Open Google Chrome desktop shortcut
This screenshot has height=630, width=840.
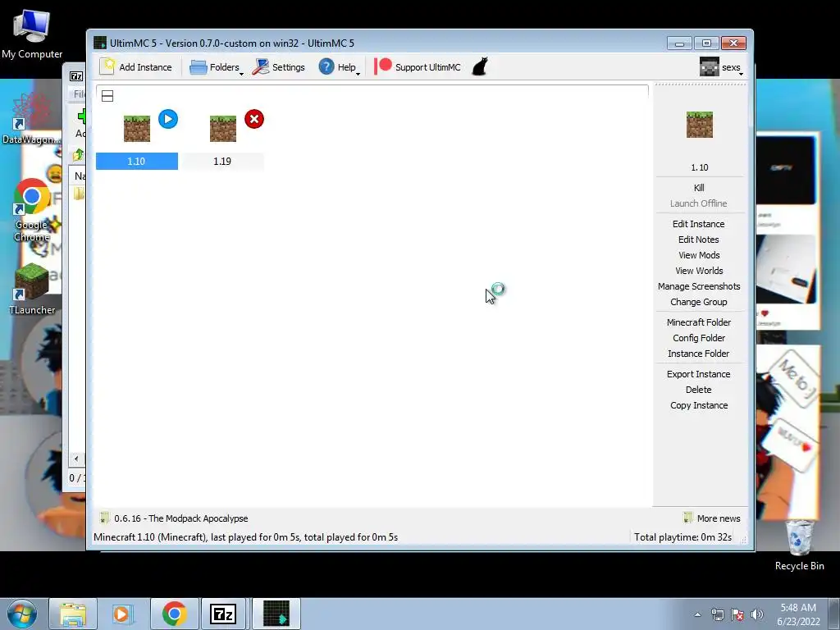point(32,211)
